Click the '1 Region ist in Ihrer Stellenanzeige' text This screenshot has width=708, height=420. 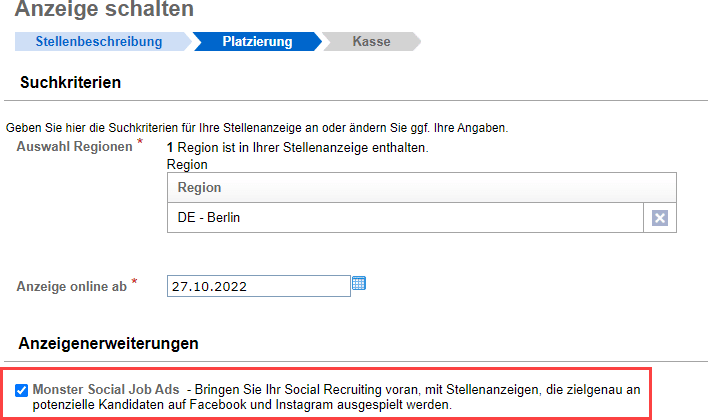pos(298,148)
